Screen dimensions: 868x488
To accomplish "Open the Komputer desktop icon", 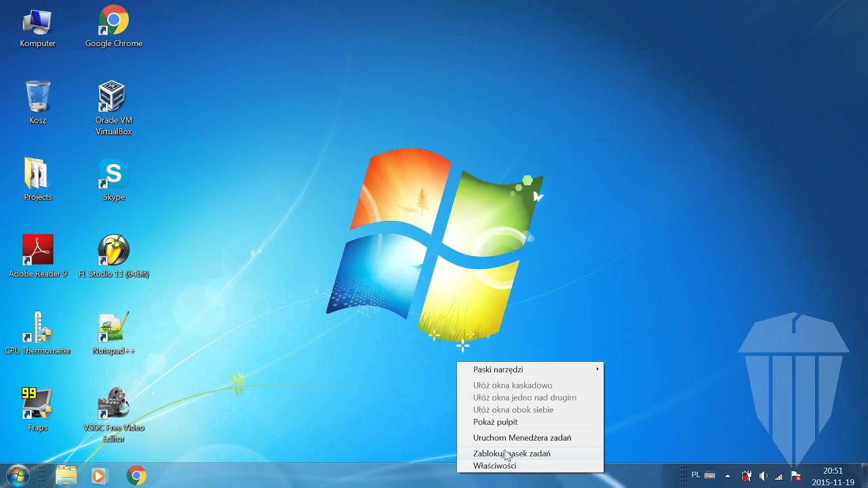I will pyautogui.click(x=37, y=27).
